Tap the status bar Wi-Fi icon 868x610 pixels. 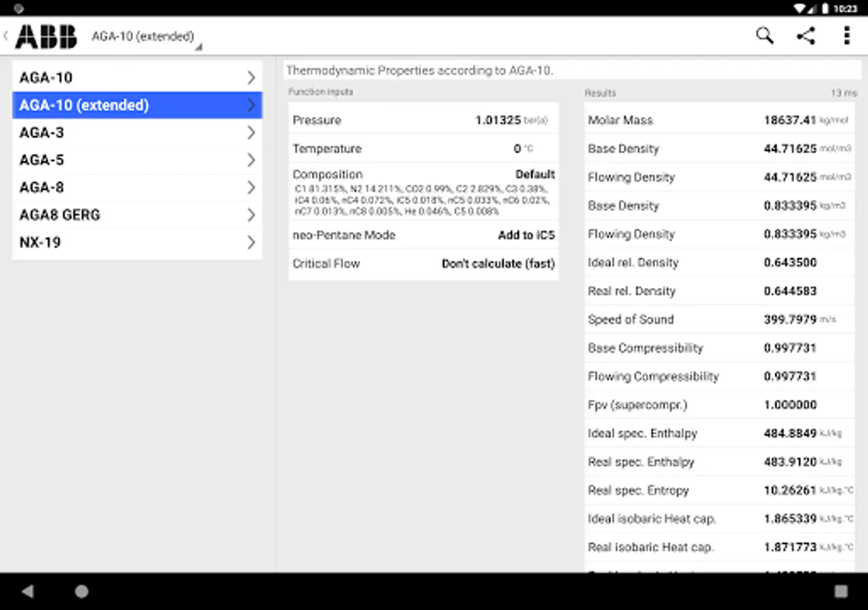(x=800, y=9)
